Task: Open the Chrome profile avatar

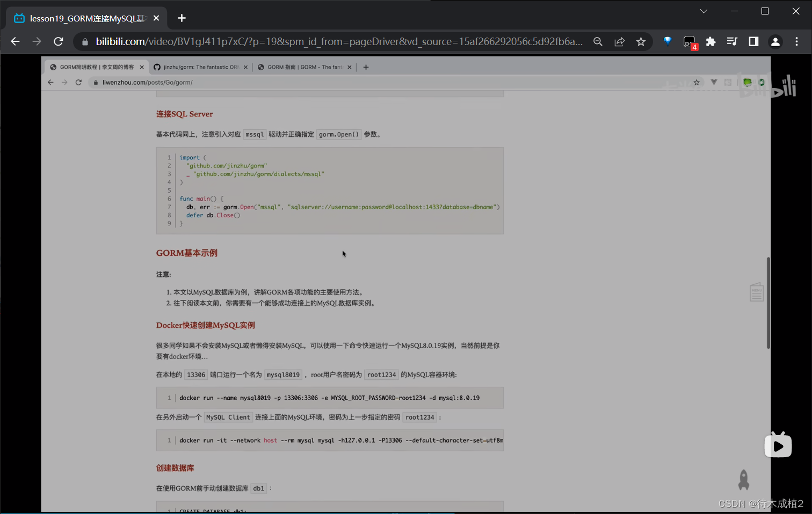Action: click(x=775, y=41)
